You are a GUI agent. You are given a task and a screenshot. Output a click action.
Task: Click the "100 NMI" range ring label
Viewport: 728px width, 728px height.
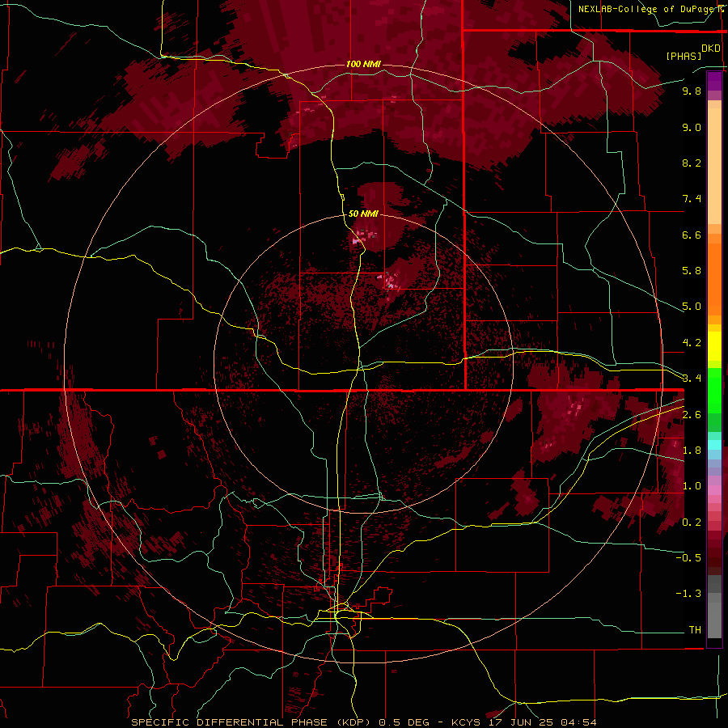[363, 64]
